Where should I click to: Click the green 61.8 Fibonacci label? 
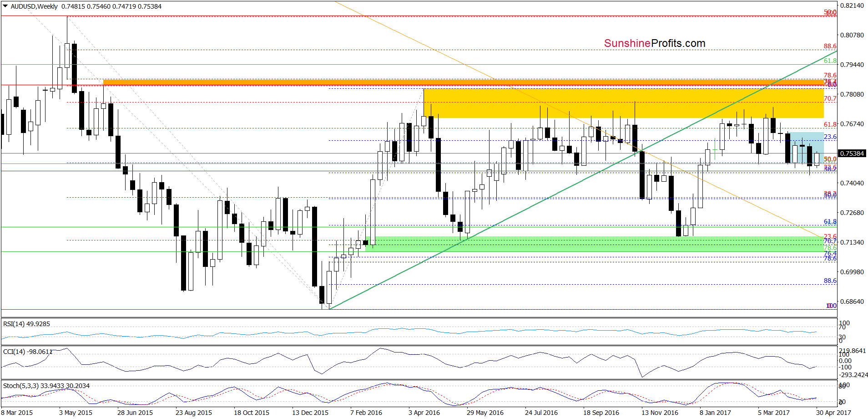pyautogui.click(x=830, y=61)
